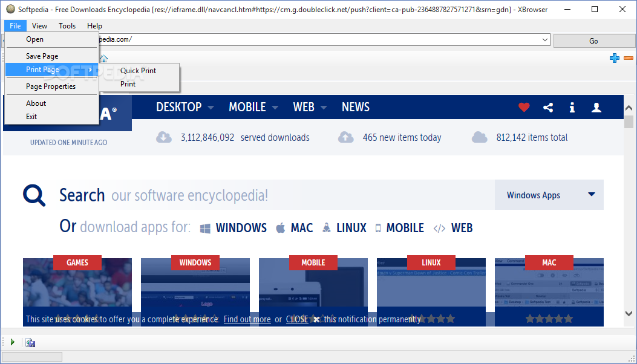Image resolution: width=637 pixels, height=364 pixels.
Task: Click the orange minus close tab icon
Action: (x=628, y=58)
